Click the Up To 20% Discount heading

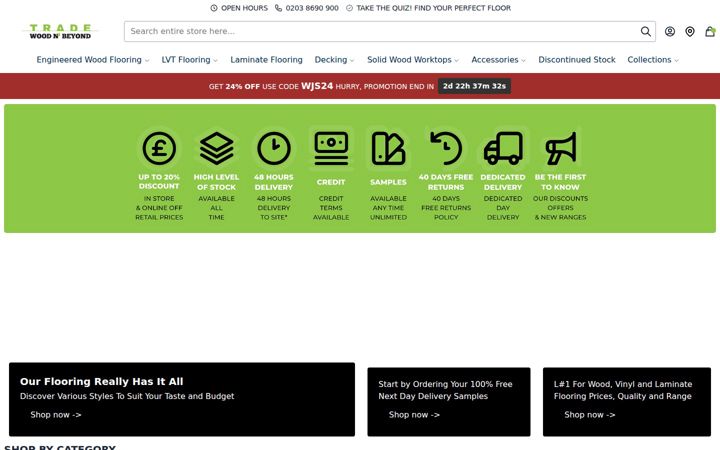(159, 181)
